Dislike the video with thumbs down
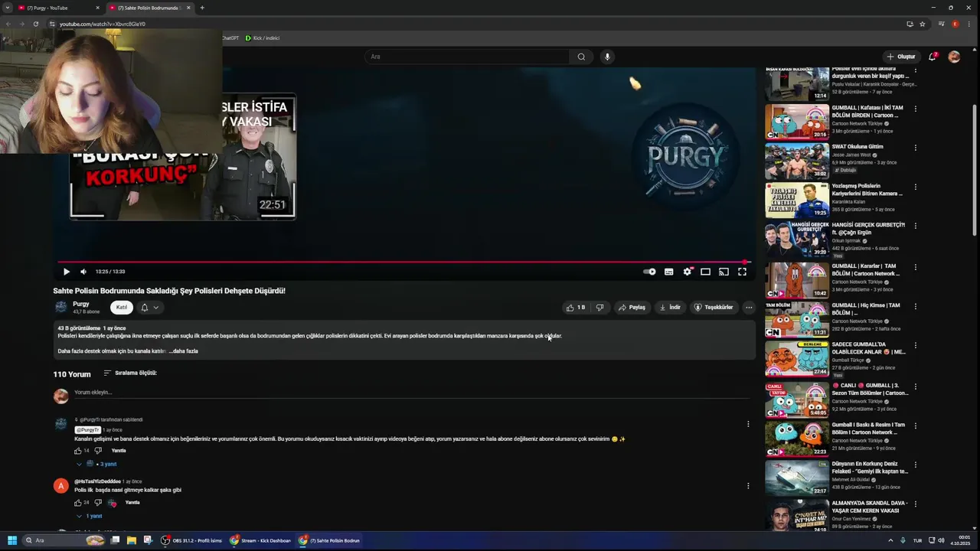Screen dimensions: 980x551 (x=599, y=308)
